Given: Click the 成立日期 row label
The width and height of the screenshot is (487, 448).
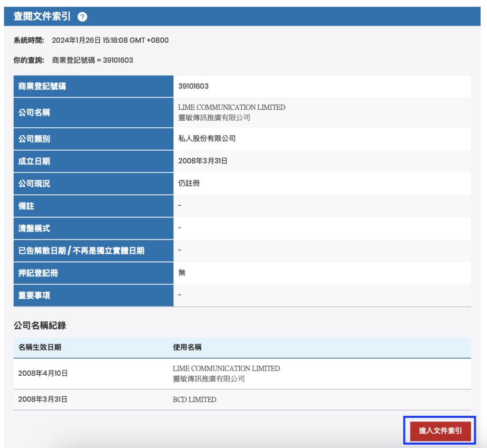Looking at the screenshot, I should pyautogui.click(x=34, y=161).
